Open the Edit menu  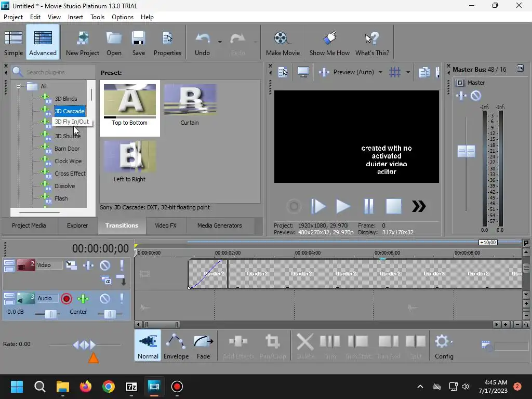tap(35, 17)
